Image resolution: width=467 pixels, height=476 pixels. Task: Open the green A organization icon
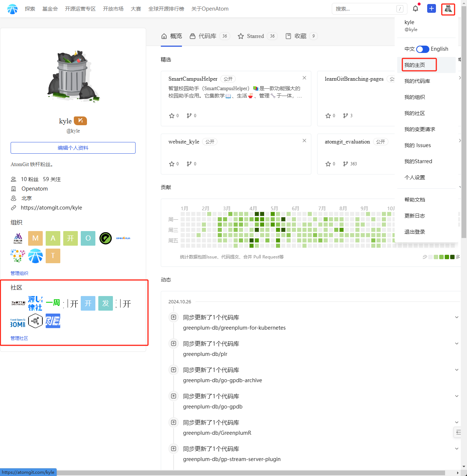coord(53,238)
